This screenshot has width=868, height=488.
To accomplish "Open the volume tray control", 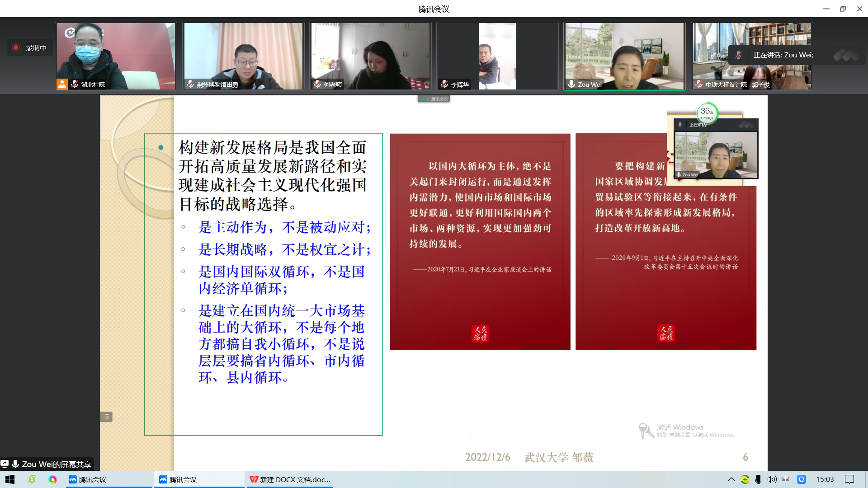I will pyautogui.click(x=772, y=479).
